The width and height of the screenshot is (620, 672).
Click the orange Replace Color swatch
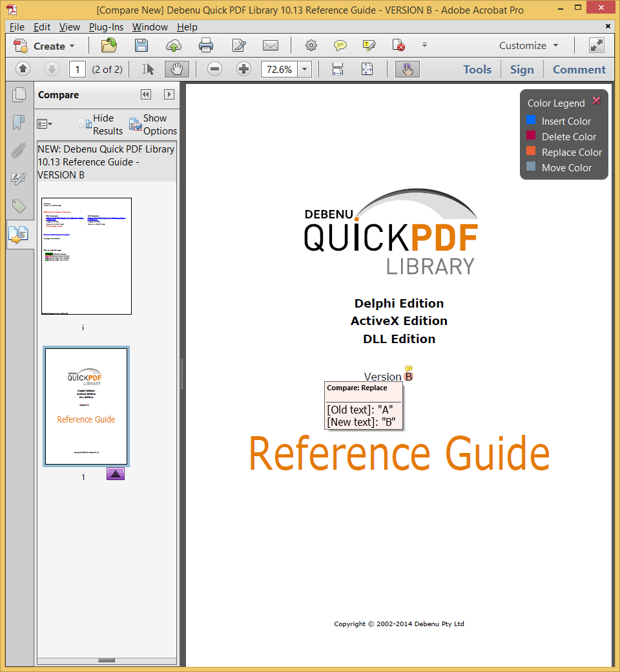[531, 151]
